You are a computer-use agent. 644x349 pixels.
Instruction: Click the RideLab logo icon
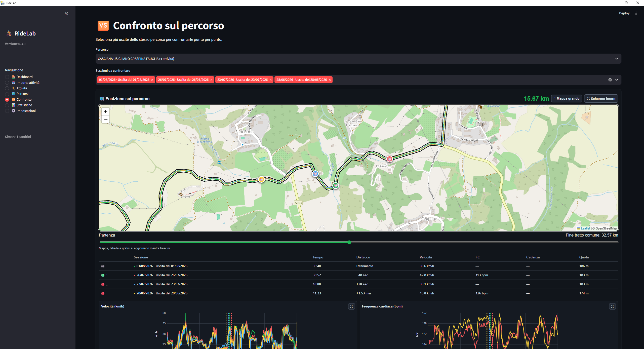[x=9, y=33]
